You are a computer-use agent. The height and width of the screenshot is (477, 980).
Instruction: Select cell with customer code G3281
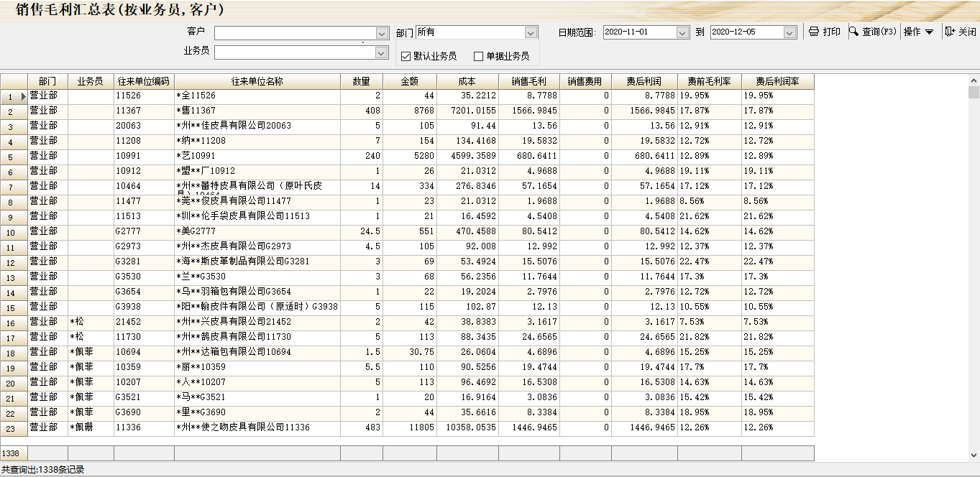[143, 261]
